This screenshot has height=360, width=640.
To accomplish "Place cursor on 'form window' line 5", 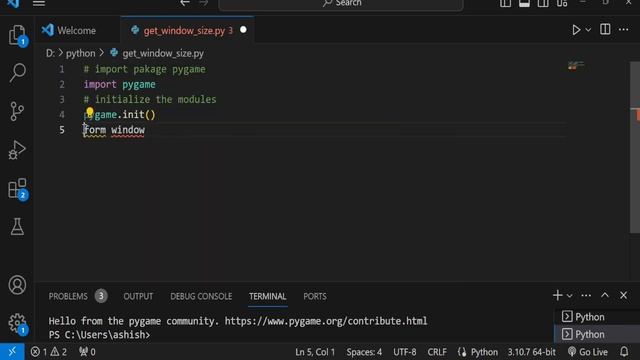I will coord(114,130).
